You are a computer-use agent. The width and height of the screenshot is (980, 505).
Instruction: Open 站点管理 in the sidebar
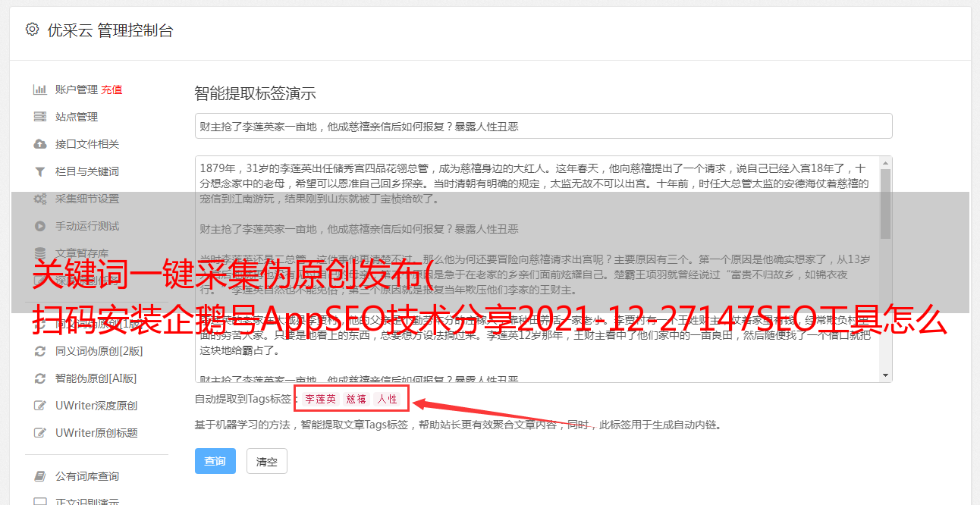coord(77,117)
